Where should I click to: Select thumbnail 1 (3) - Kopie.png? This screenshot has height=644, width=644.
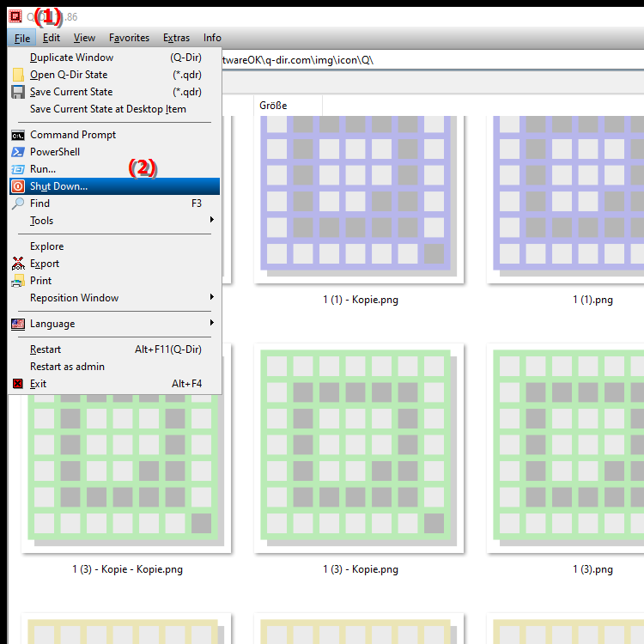(x=359, y=448)
